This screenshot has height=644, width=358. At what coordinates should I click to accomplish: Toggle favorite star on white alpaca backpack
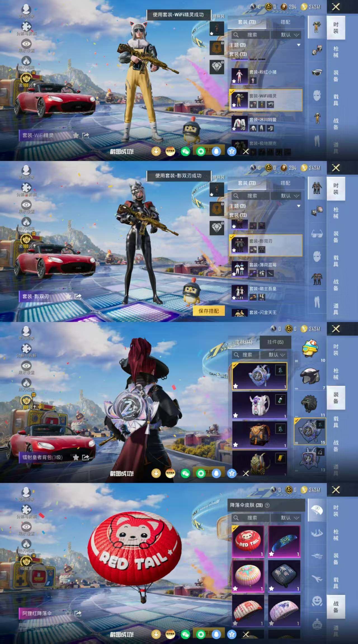point(235,415)
